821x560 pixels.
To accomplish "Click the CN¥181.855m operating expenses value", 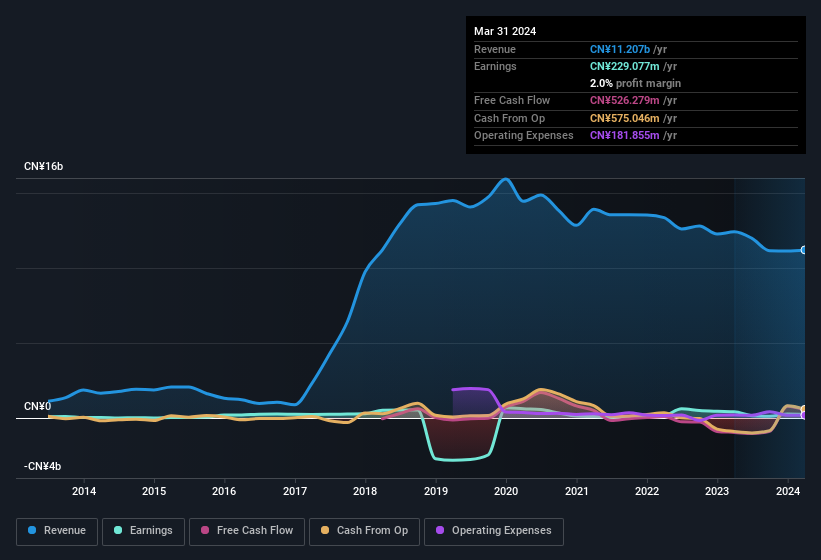I will [x=625, y=135].
